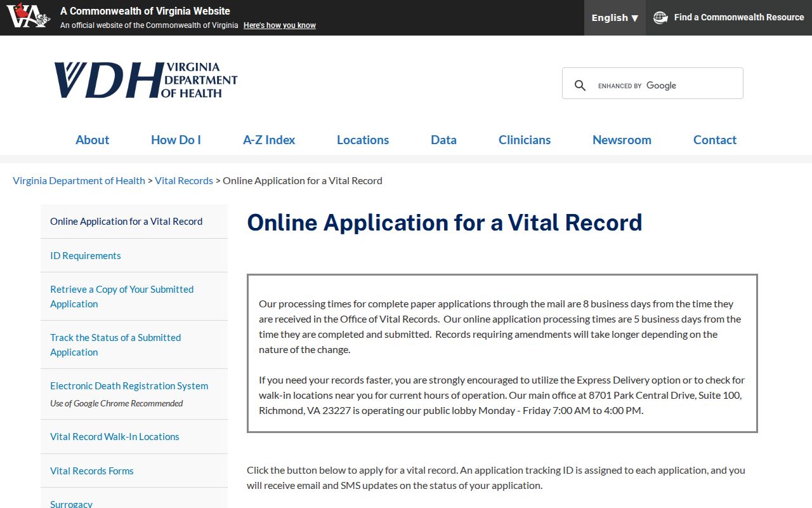
Task: Open Vital Record Walk-In Locations
Action: 134,437
